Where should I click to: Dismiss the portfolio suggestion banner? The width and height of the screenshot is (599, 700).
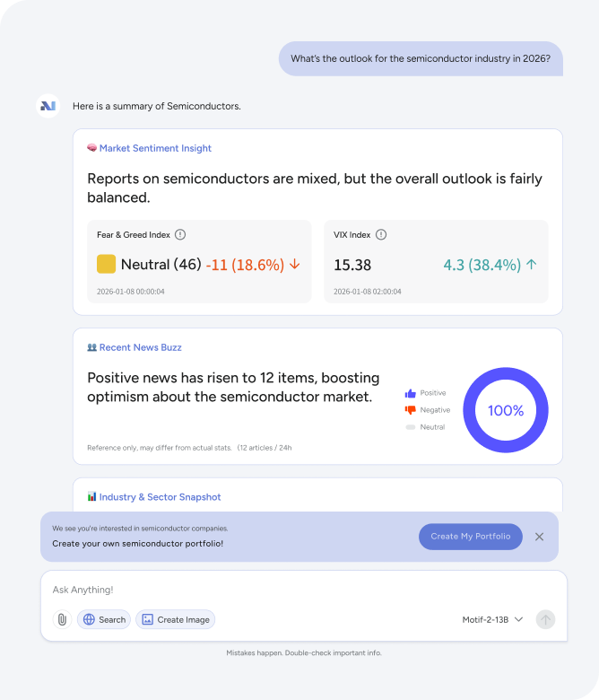(539, 537)
